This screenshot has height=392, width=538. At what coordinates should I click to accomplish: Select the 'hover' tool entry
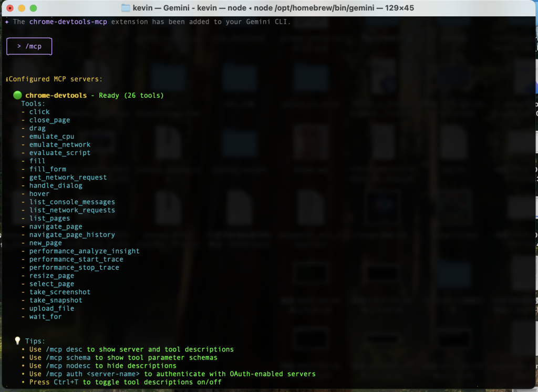click(x=39, y=194)
